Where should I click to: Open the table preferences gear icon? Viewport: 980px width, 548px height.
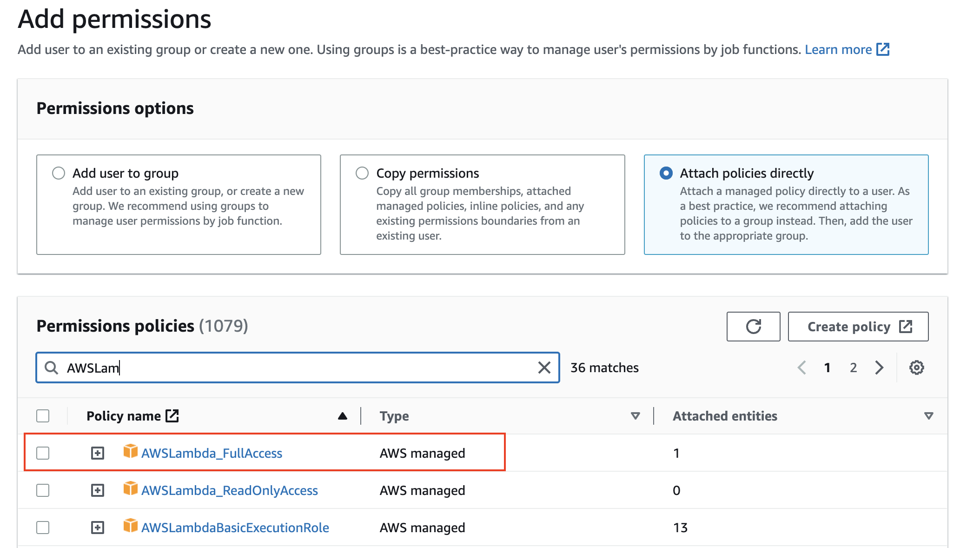pyautogui.click(x=916, y=368)
